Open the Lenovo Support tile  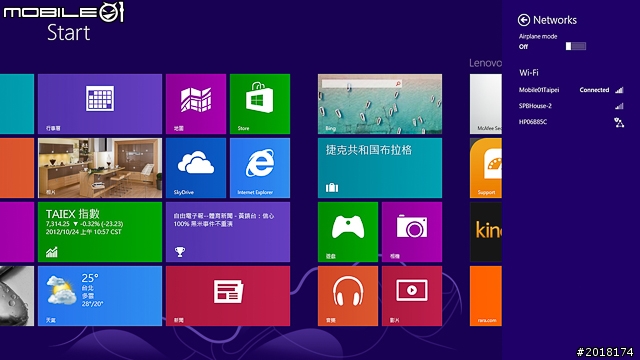pyautogui.click(x=486, y=168)
